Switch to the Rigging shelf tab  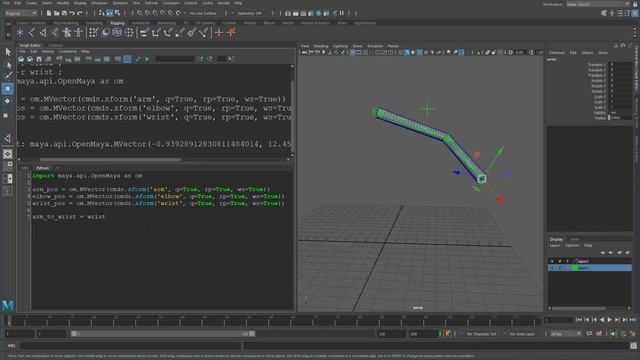(118, 23)
